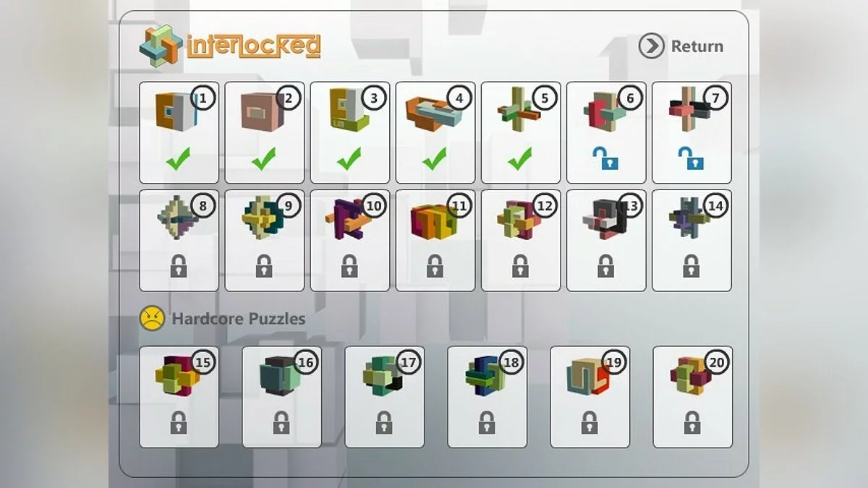
Task: Select locked puzzle level 8
Action: point(179,241)
